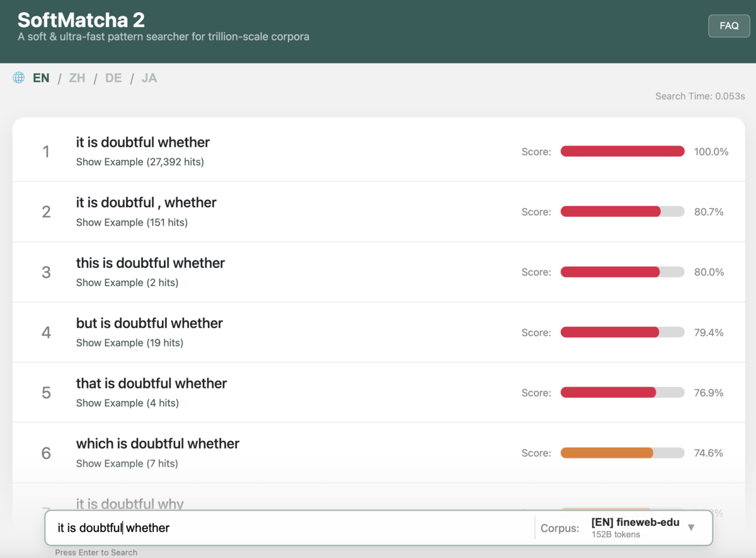Select the EN language tab

pos(41,78)
